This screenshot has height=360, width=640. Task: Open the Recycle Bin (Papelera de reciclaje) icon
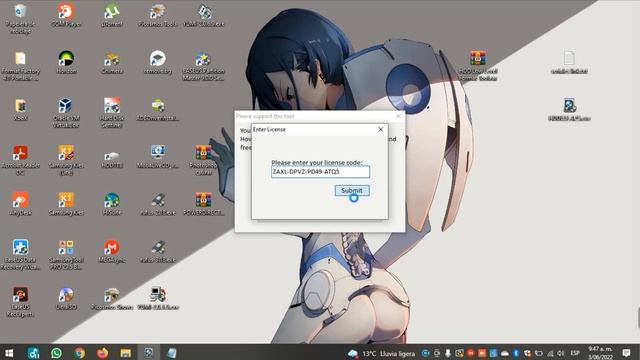pos(20,18)
